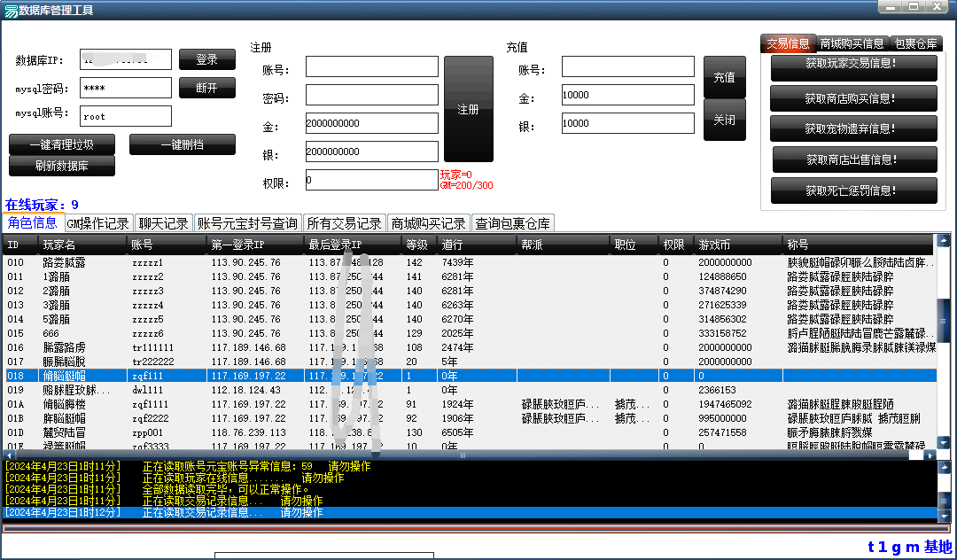Click the table's scroll up arrow

(x=943, y=241)
